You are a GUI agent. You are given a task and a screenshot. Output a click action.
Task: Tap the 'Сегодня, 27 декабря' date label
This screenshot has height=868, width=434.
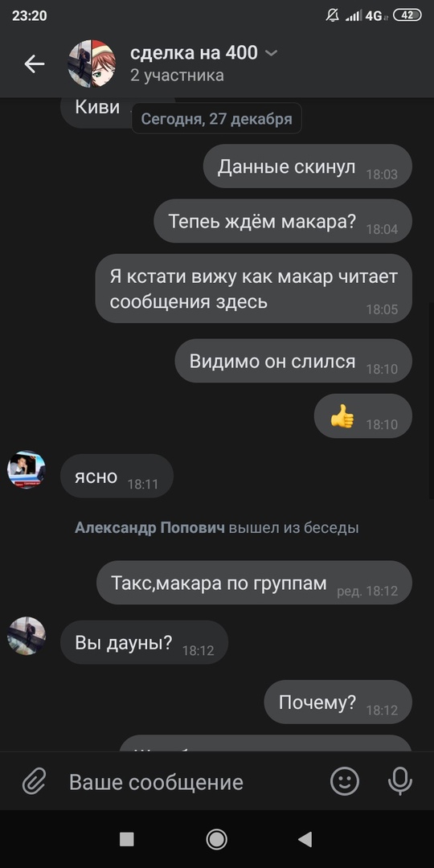(x=216, y=118)
